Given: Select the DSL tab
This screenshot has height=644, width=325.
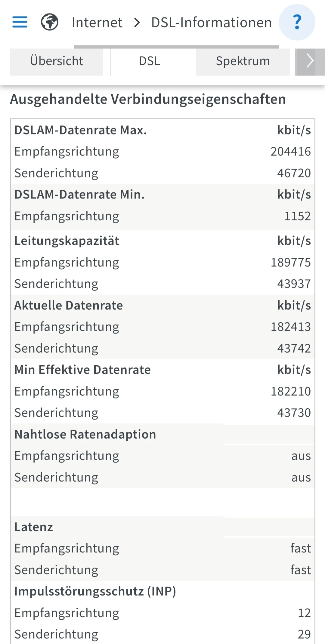Looking at the screenshot, I should pos(150,61).
